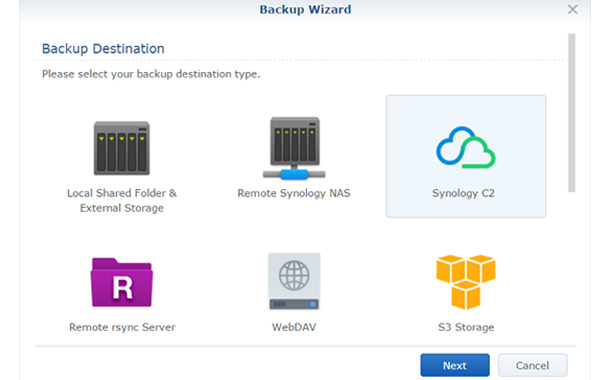The height and width of the screenshot is (380, 610).
Task: Click the 'Backup Destination' heading
Action: click(x=103, y=49)
